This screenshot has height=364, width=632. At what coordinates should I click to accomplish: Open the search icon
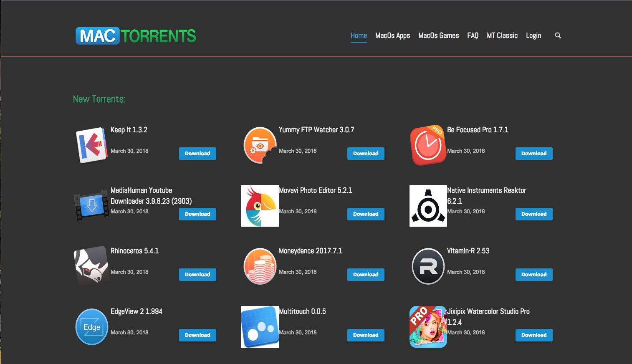[x=558, y=35]
